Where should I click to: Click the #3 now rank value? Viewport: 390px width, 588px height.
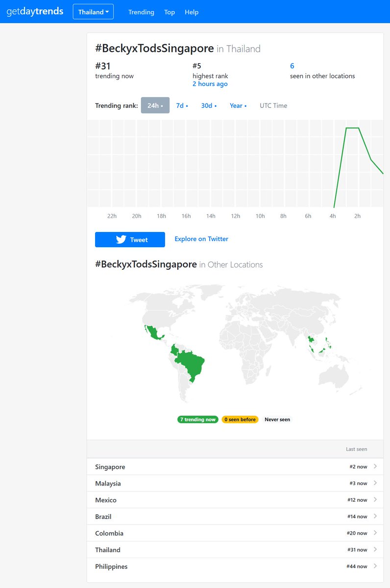pyautogui.click(x=358, y=484)
